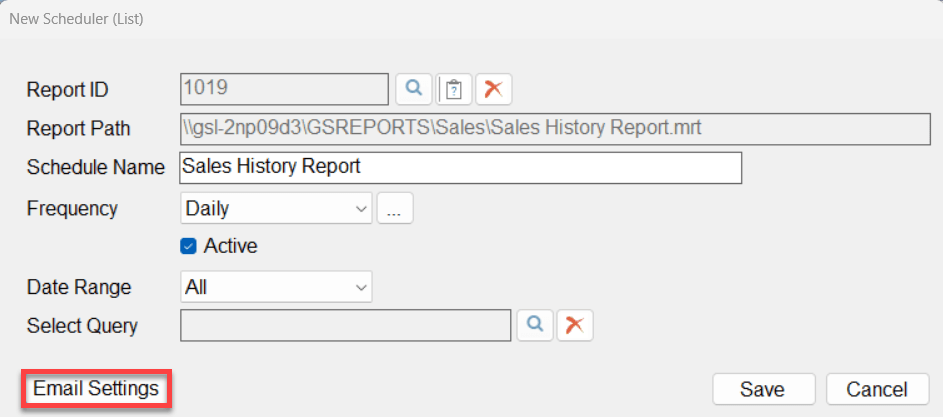Click the Date Range label text

(x=79, y=288)
